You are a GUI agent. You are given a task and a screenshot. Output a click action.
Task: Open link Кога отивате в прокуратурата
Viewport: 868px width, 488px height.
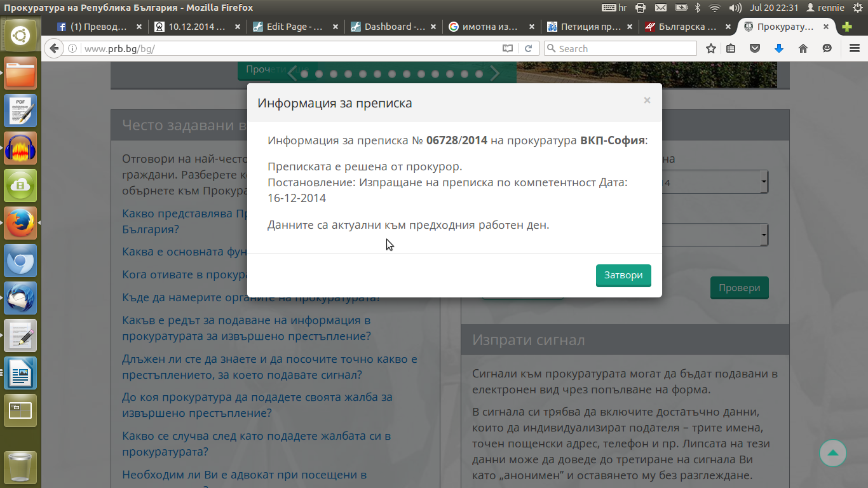pyautogui.click(x=184, y=274)
